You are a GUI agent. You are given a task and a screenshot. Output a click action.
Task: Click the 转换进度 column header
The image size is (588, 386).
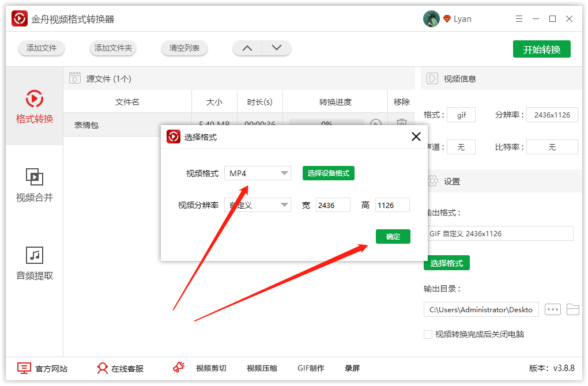tap(336, 102)
